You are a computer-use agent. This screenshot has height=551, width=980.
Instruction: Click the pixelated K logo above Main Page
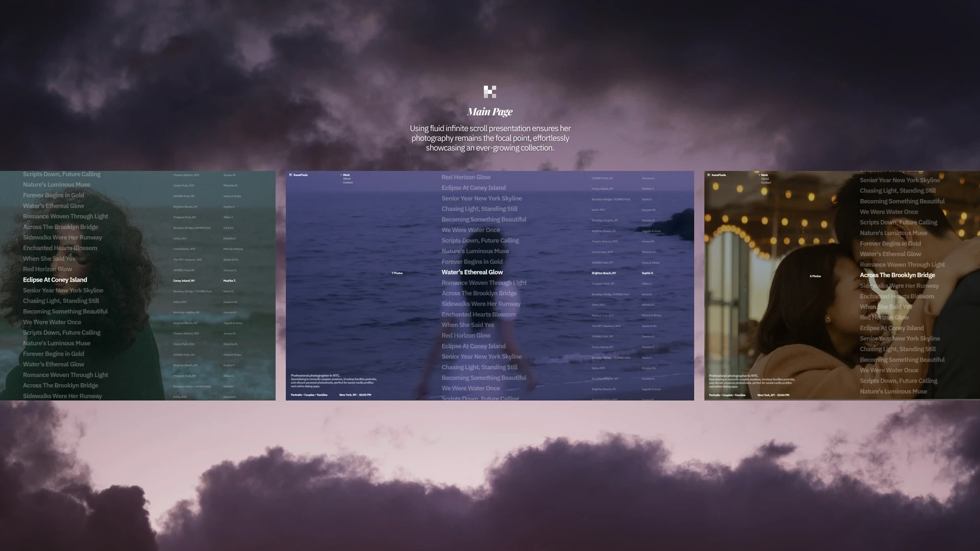click(489, 92)
